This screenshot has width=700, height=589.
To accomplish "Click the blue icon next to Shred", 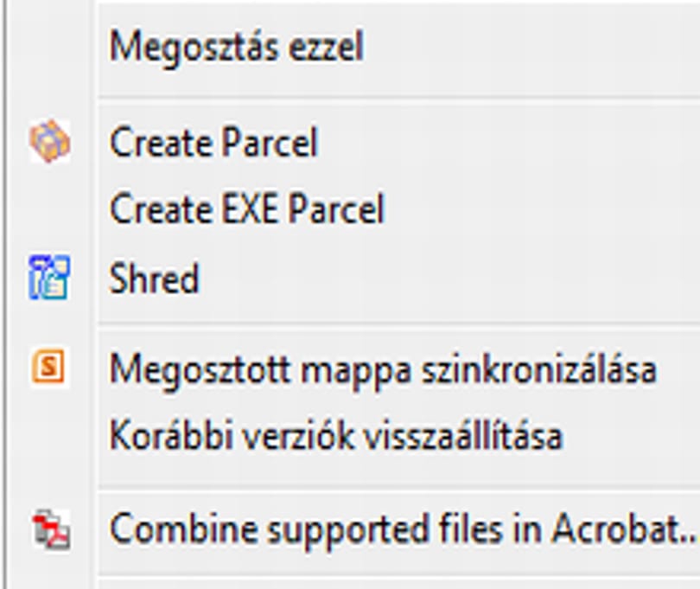I will pos(49,278).
